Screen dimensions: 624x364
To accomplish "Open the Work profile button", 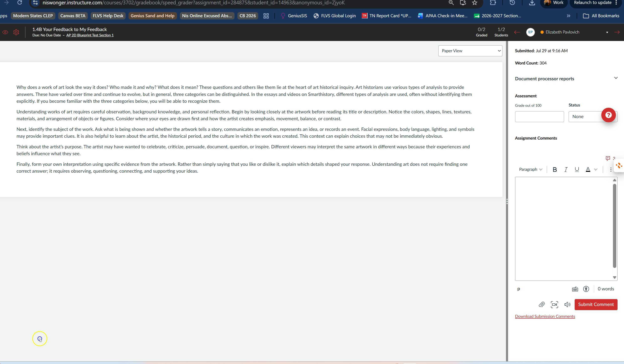I will [553, 3].
